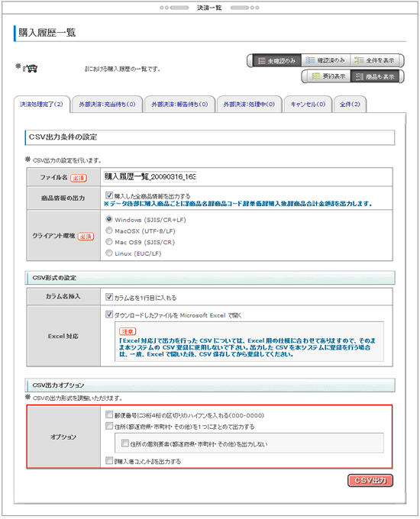The width and height of the screenshot is (420, 519).
Task: Click the CSV出力 button
Action: pyautogui.click(x=370, y=480)
